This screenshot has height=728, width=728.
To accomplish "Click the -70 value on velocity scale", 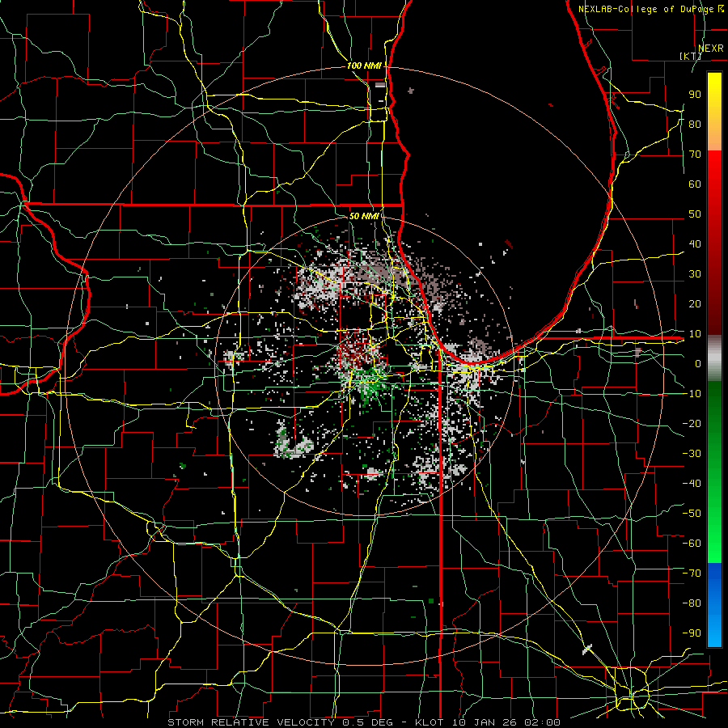I will point(692,574).
